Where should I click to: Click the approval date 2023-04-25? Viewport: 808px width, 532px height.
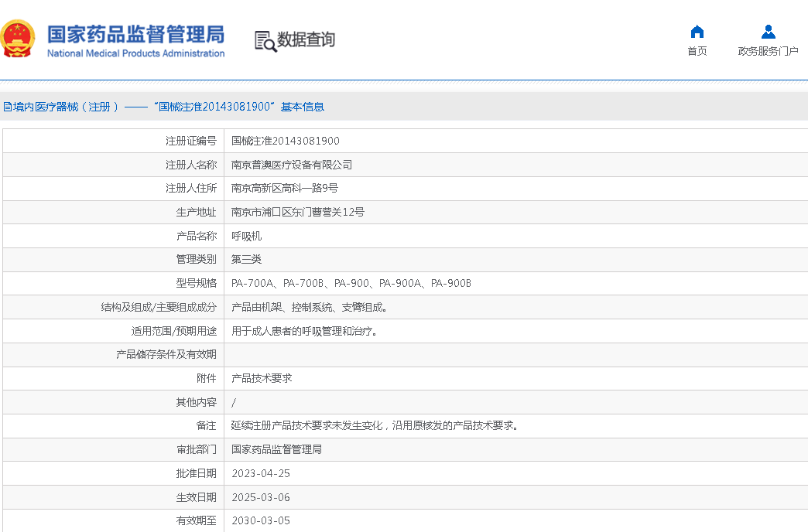coord(261,473)
